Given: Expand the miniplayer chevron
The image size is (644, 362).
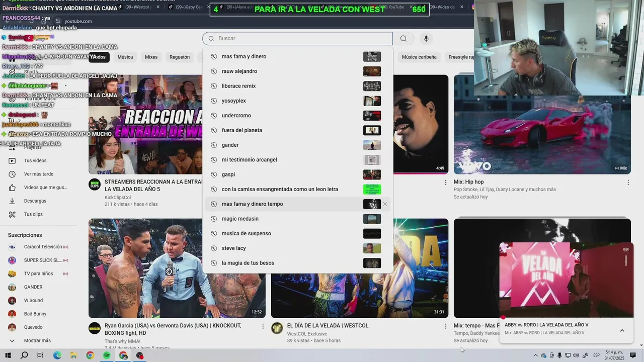Looking at the screenshot, I should 622,330.
